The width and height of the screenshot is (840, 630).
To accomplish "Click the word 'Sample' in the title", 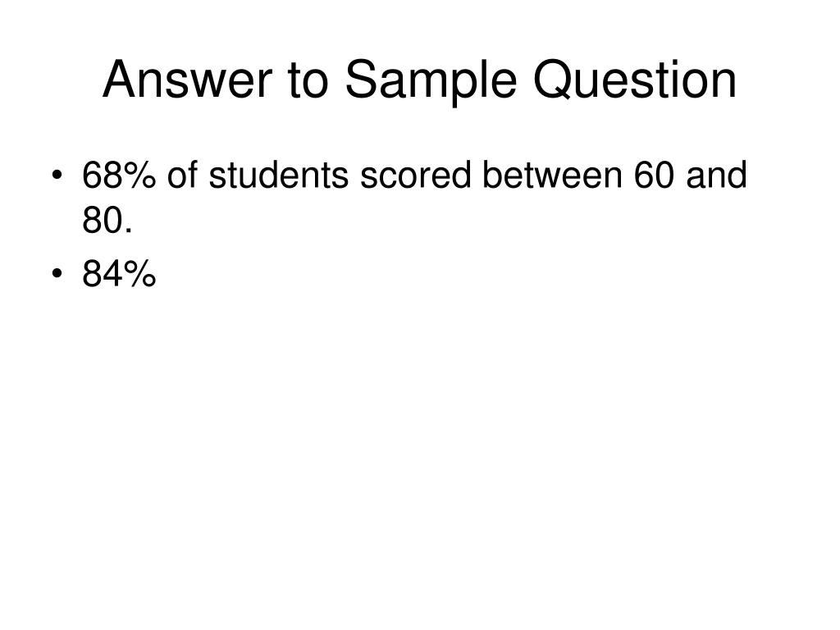I will pyautogui.click(x=431, y=81).
